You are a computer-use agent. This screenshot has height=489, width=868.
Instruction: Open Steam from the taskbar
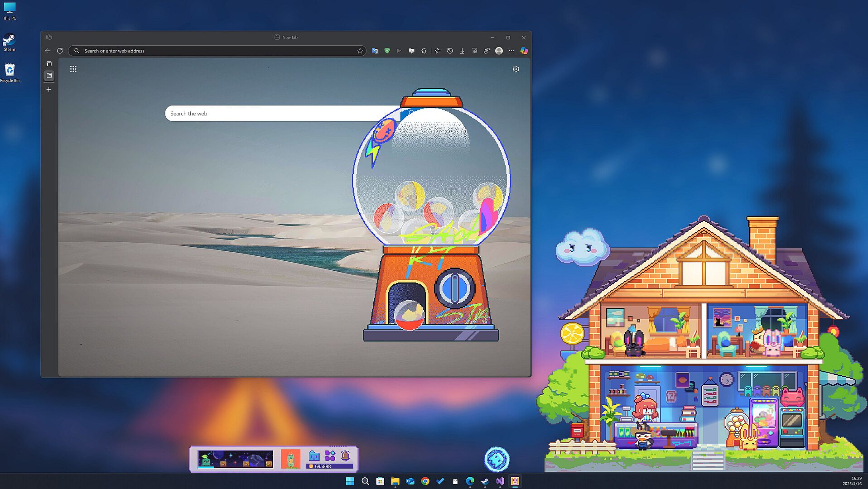(485, 481)
